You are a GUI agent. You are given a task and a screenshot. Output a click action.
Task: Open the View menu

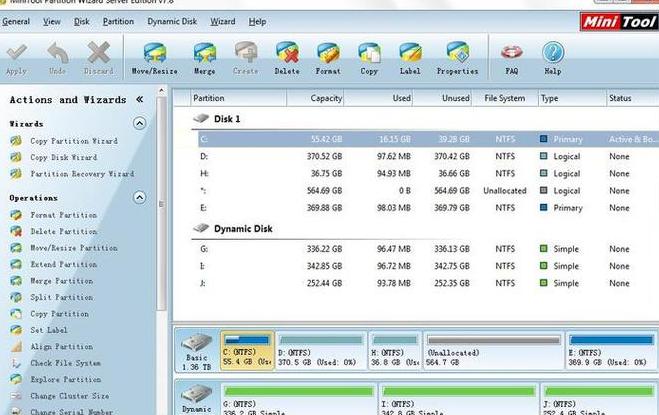(52, 21)
